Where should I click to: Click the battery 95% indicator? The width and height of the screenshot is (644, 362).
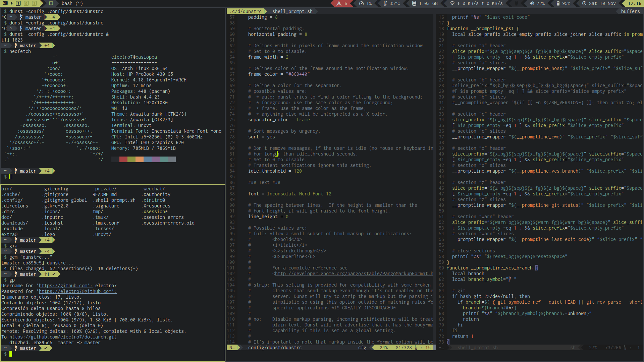click(563, 3)
